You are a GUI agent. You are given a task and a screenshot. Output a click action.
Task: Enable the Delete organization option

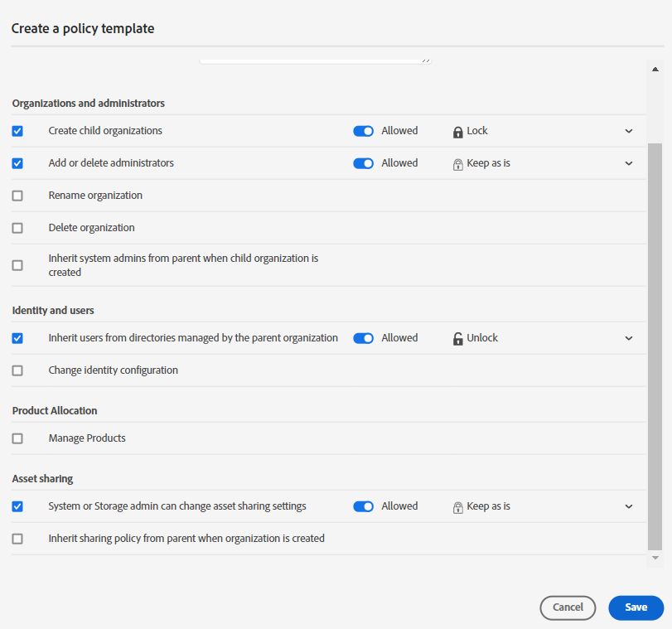click(17, 227)
